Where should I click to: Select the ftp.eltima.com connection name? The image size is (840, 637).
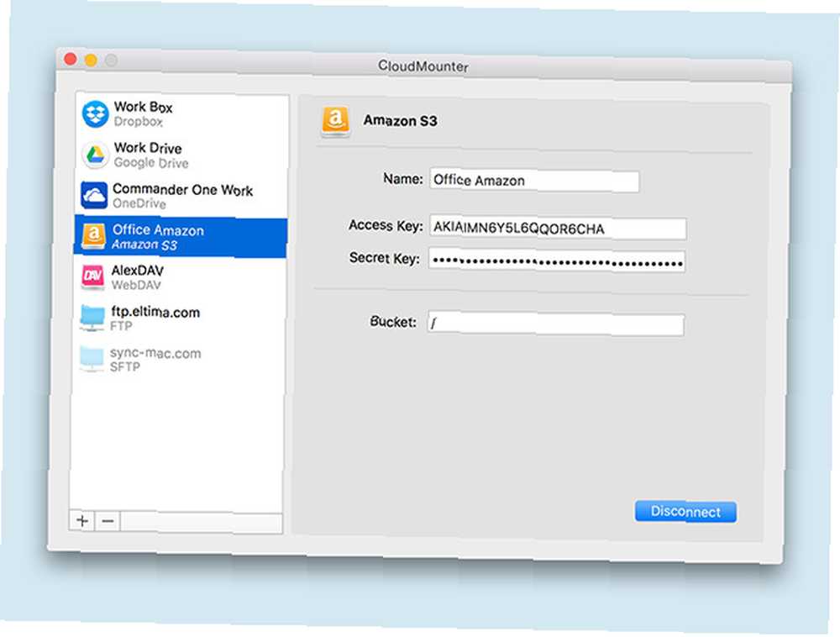tap(155, 312)
